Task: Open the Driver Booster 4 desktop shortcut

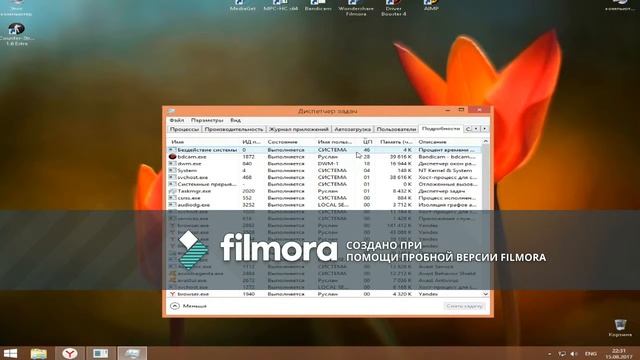Action: coord(393,8)
